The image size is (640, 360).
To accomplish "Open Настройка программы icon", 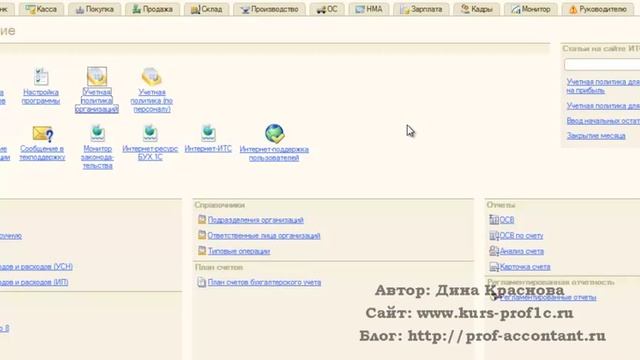I will [x=41, y=77].
